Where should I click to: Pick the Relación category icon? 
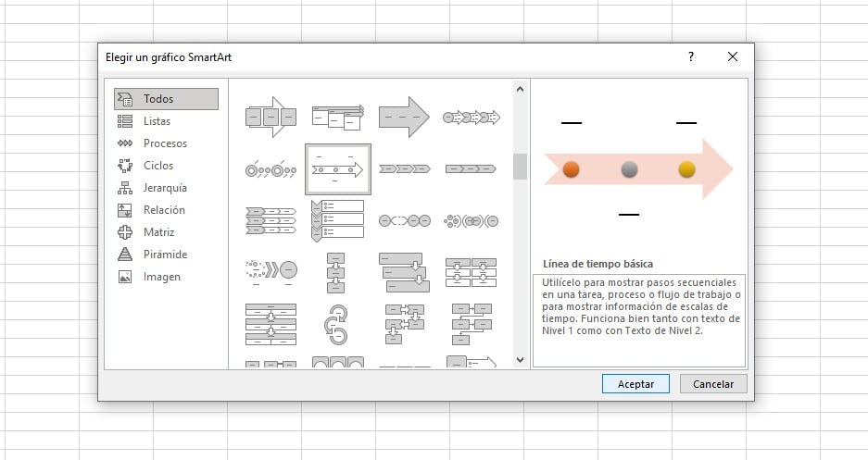tap(125, 210)
